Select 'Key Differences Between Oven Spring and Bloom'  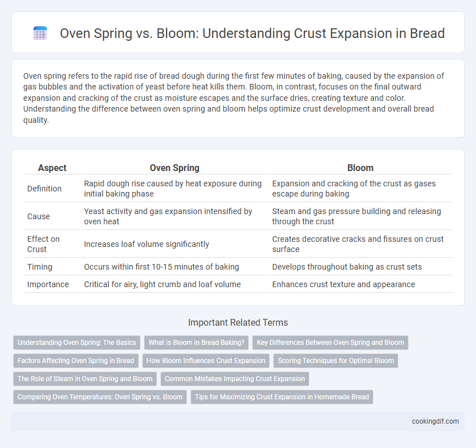click(x=330, y=343)
